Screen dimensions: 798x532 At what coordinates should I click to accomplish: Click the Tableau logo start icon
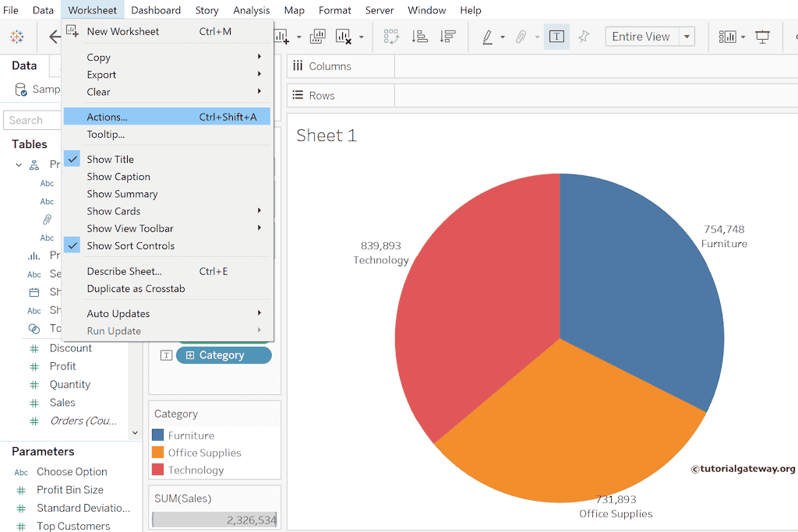click(x=16, y=37)
